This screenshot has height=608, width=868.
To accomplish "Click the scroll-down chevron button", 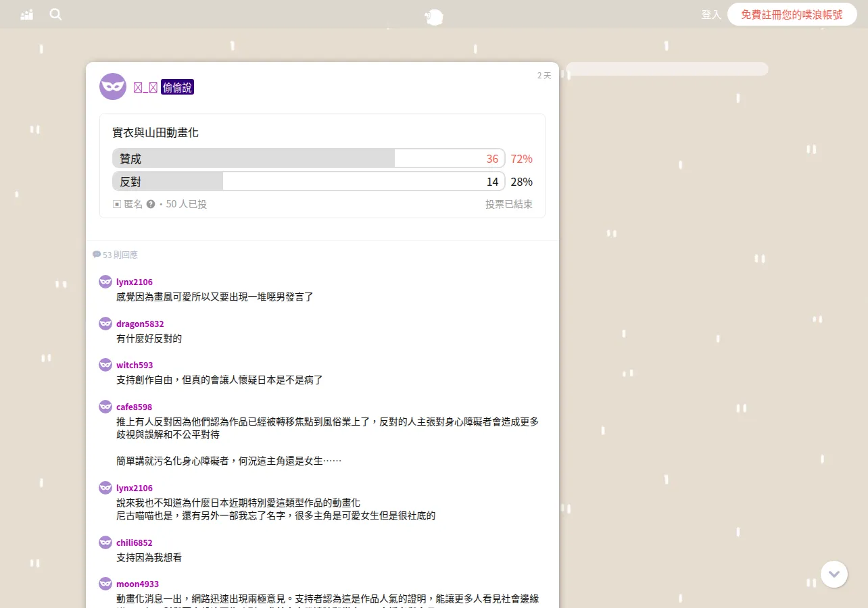I will click(834, 574).
